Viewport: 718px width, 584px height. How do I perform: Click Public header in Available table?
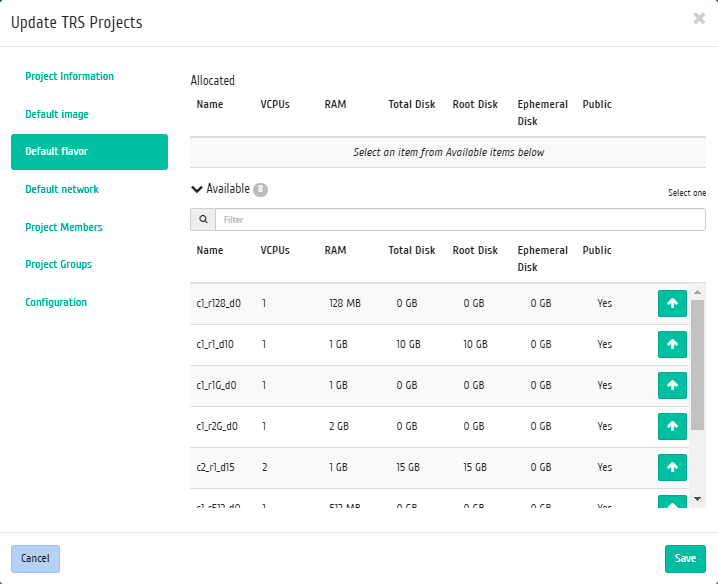pyautogui.click(x=597, y=251)
